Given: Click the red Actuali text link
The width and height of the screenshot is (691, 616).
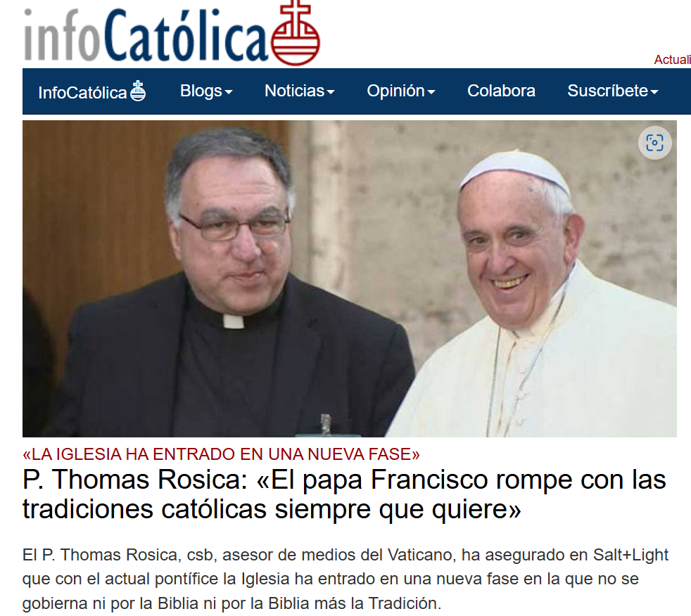Looking at the screenshot, I should (x=672, y=60).
